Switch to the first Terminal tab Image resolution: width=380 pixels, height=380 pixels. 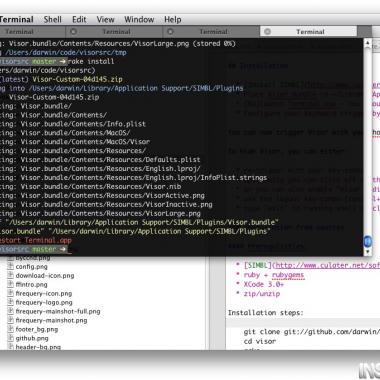tap(32, 32)
